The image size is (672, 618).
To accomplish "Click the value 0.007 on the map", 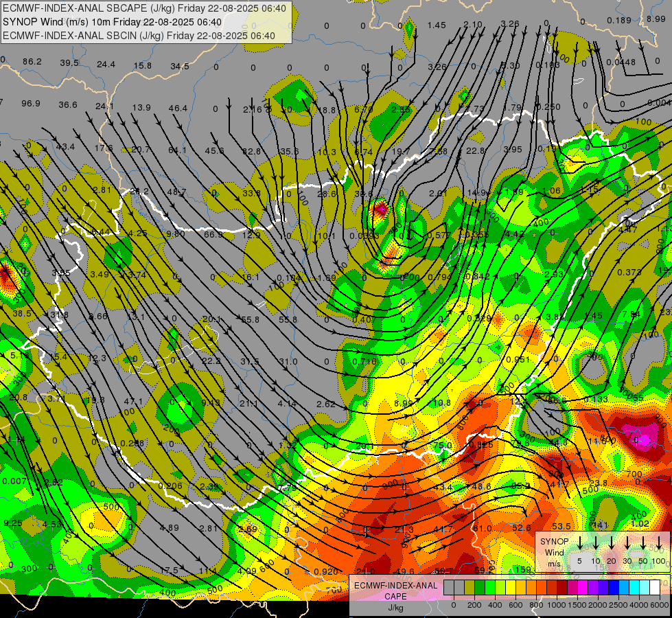I will coord(14,481).
